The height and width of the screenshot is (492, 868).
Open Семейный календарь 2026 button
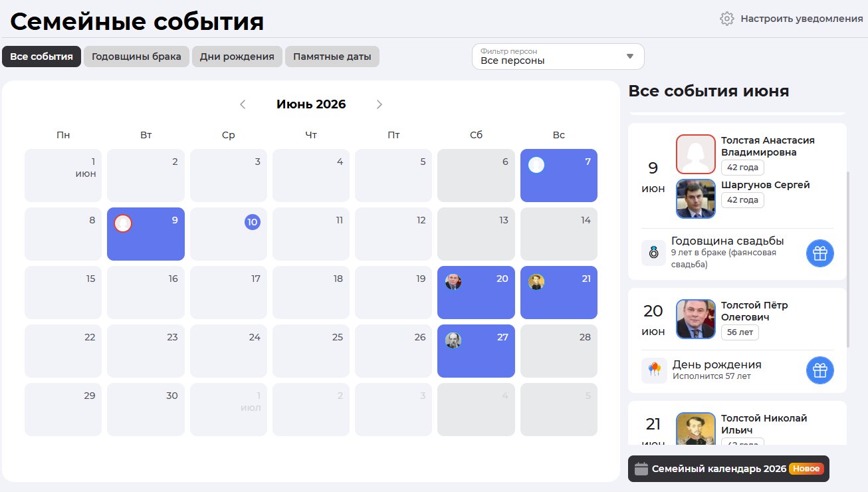pos(728,469)
